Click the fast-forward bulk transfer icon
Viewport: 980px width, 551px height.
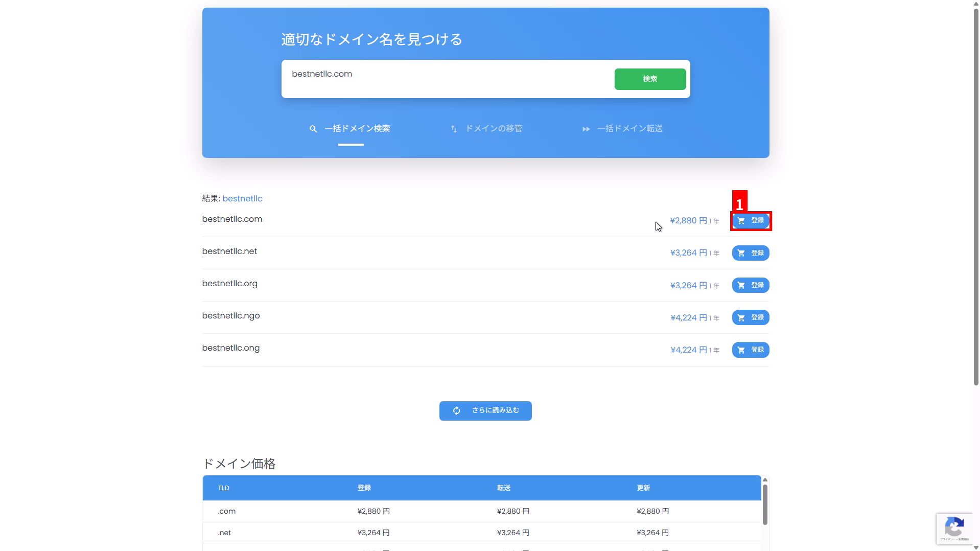[x=586, y=129]
